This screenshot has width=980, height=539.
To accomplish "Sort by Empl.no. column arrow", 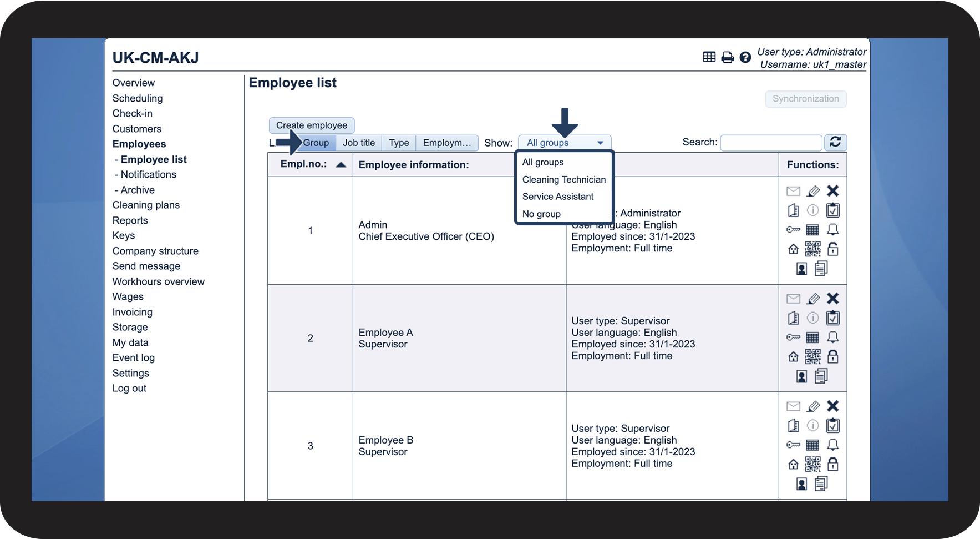I will pyautogui.click(x=341, y=164).
